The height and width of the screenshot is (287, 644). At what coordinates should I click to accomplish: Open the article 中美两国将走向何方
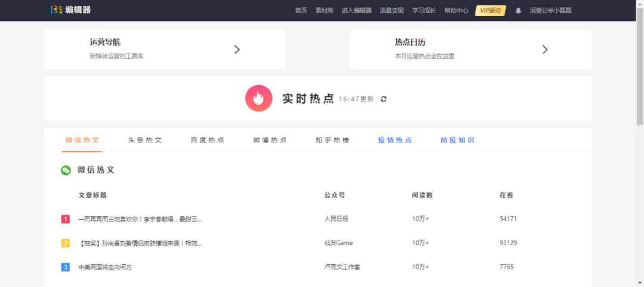click(x=105, y=267)
